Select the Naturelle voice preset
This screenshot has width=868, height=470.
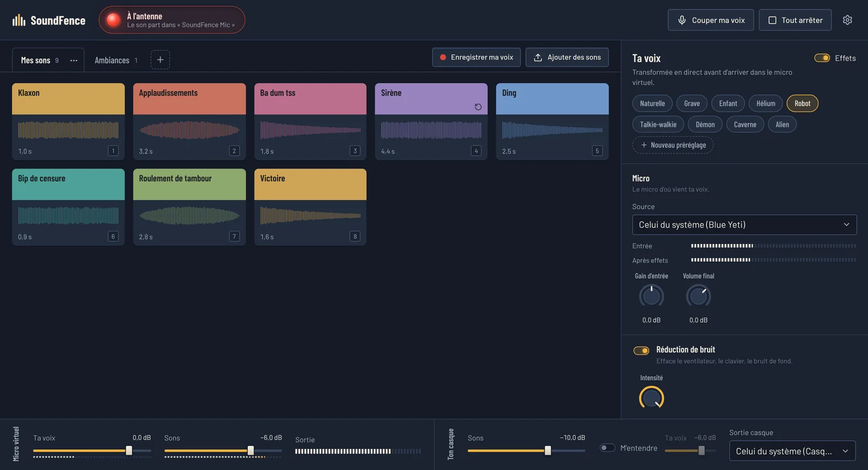click(x=652, y=104)
